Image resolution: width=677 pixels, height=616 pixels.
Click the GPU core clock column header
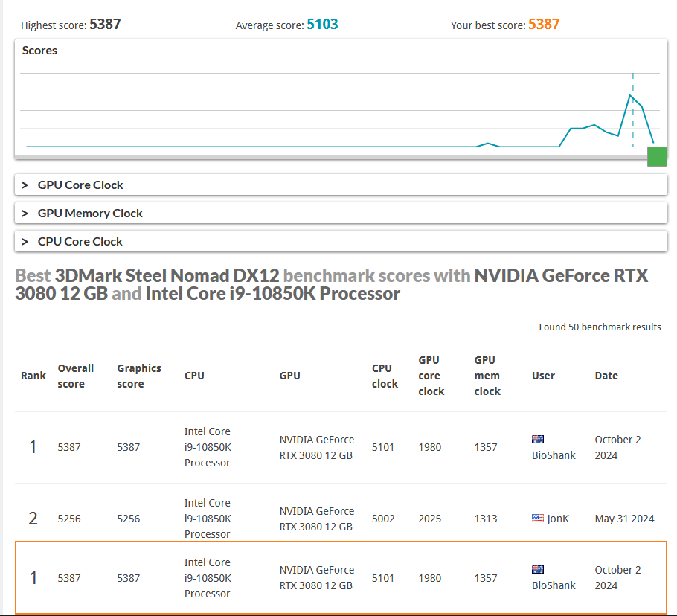pyautogui.click(x=431, y=376)
